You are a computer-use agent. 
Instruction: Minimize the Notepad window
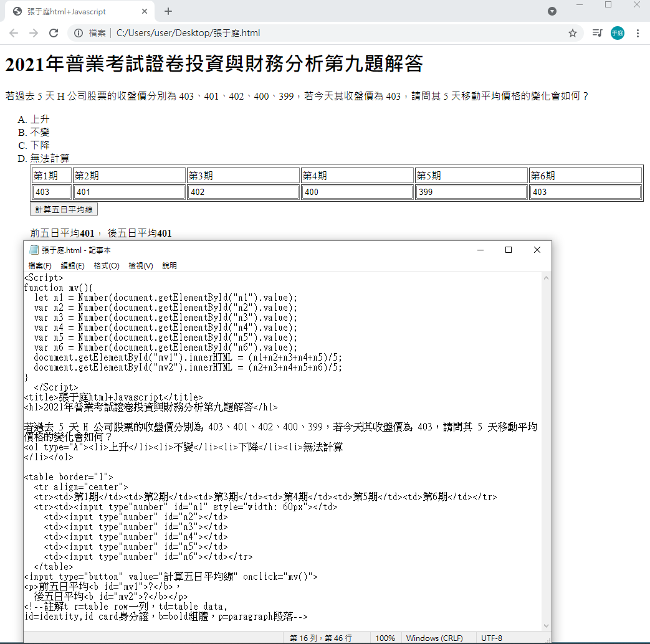[480, 250]
